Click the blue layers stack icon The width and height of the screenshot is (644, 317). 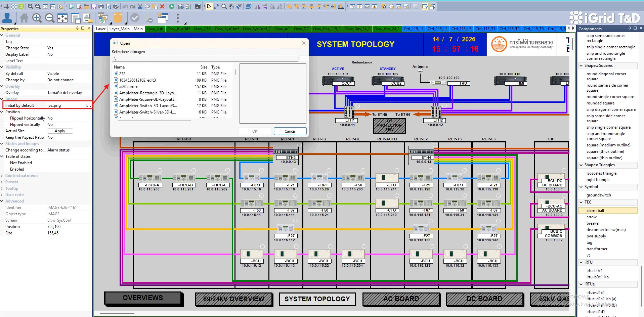pos(248,6)
